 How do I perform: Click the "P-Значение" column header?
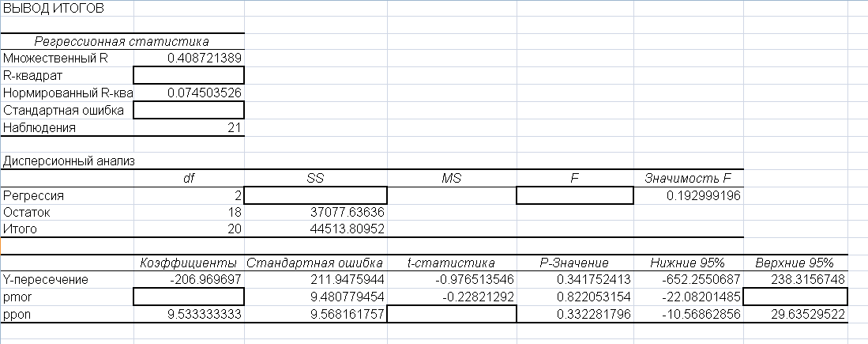(x=574, y=263)
